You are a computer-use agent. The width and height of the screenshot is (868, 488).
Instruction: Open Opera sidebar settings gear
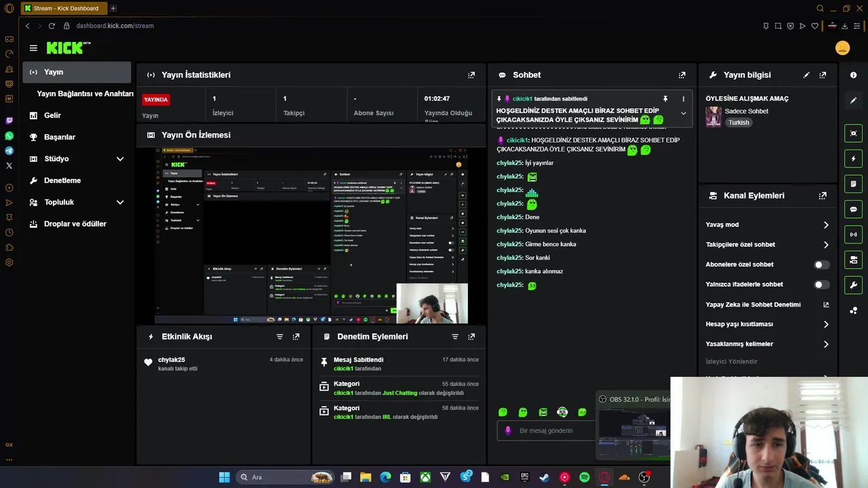[x=9, y=262]
